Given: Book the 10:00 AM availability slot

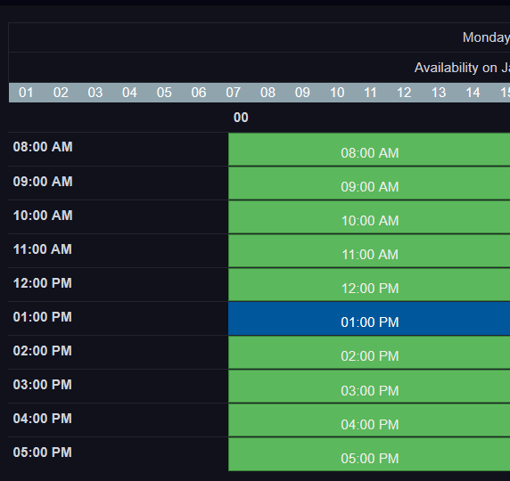Looking at the screenshot, I should pos(369,217).
